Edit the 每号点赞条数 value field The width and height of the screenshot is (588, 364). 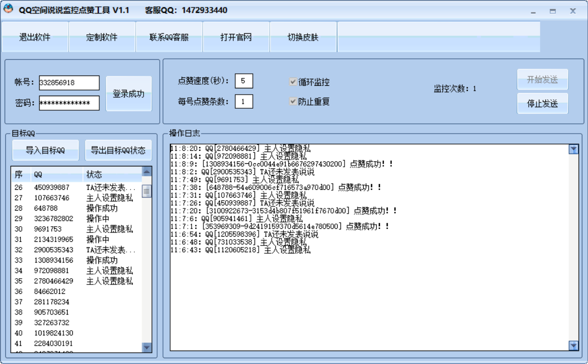click(x=244, y=101)
